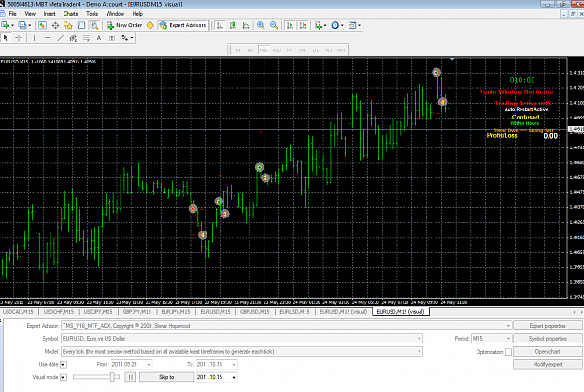Switch chart to candlesticks icon
The height and width of the screenshot is (392, 584).
(x=233, y=25)
